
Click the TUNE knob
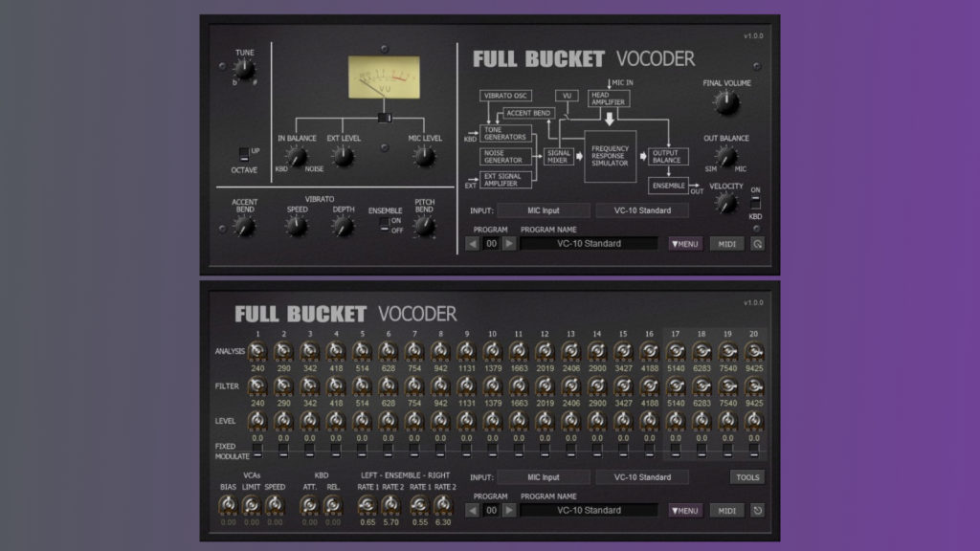pos(244,69)
